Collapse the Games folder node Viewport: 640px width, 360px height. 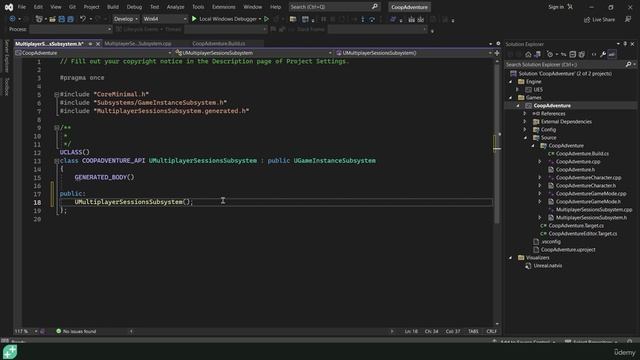point(511,98)
